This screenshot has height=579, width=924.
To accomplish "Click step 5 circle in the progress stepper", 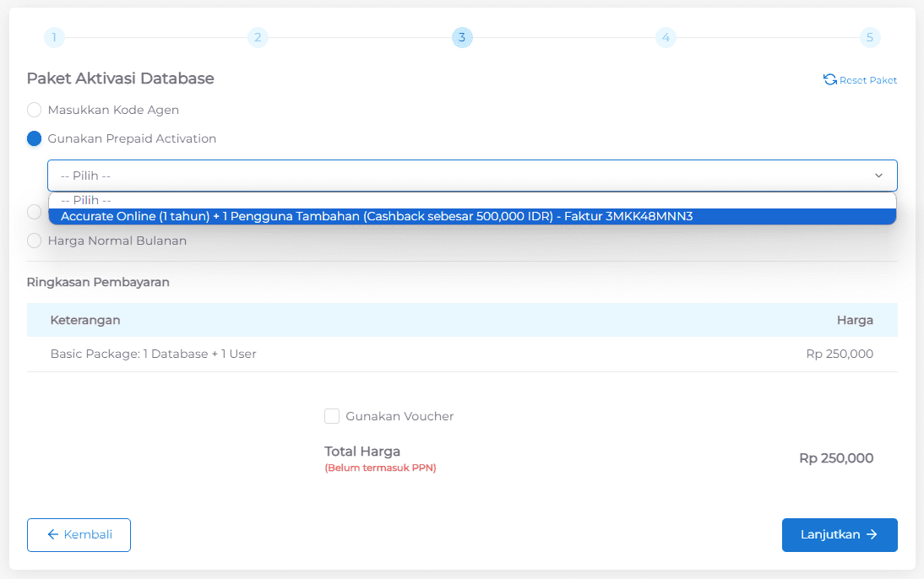I will pyautogui.click(x=870, y=37).
